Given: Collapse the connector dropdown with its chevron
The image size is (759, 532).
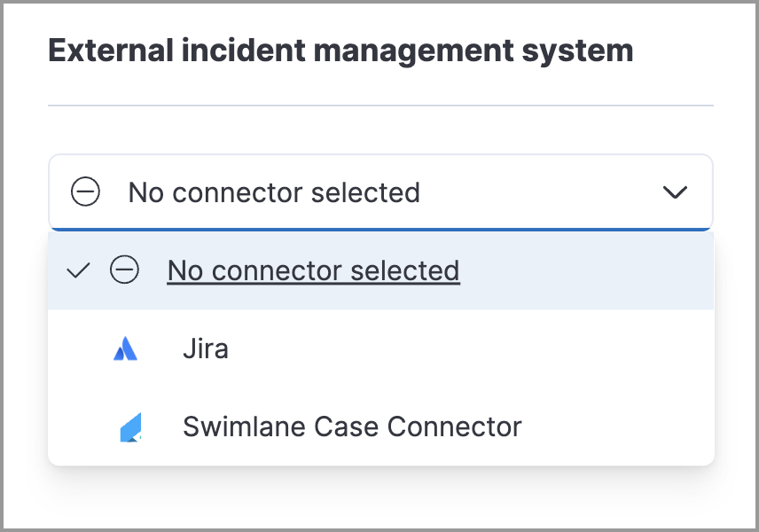Looking at the screenshot, I should pos(676,192).
